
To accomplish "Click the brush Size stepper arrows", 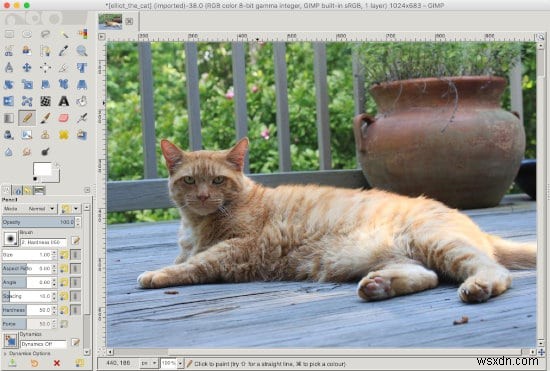I will pyautogui.click(x=54, y=255).
